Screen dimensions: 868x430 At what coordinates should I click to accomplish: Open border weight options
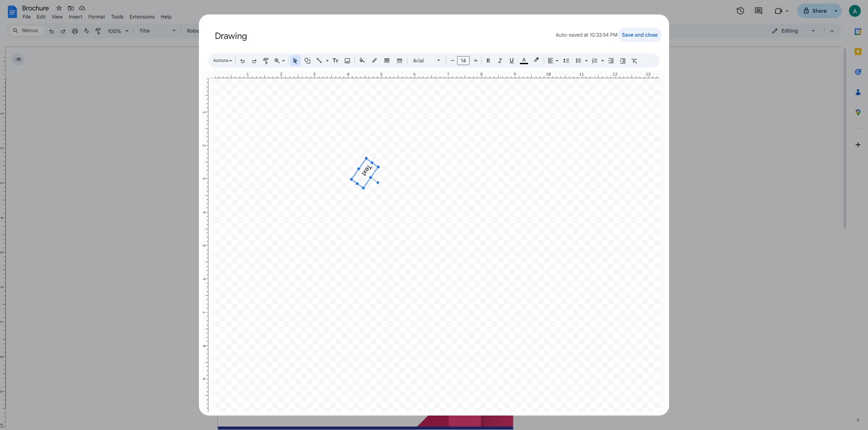387,61
